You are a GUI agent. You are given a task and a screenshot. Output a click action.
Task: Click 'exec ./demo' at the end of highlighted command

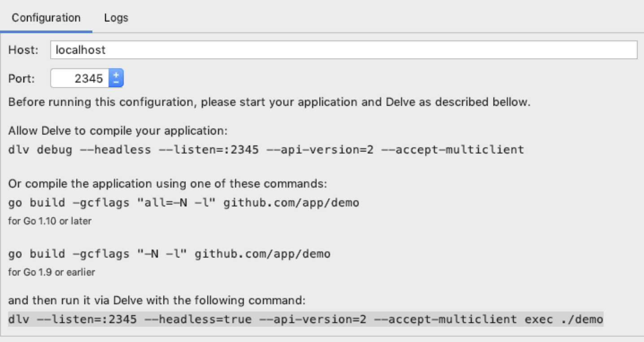564,320
